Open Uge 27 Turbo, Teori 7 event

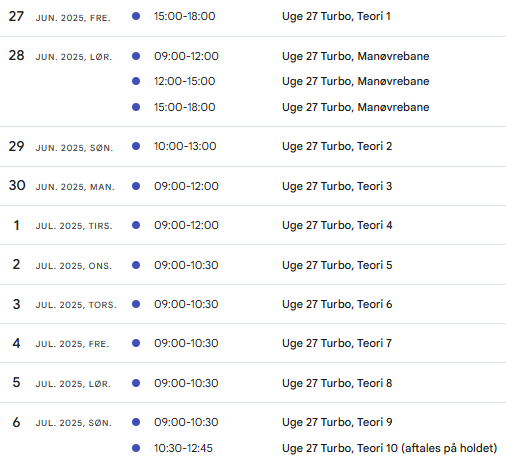coord(337,343)
